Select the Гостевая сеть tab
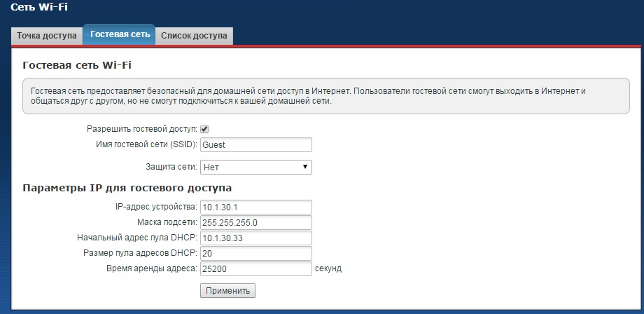Image resolution: width=644 pixels, height=314 pixels. click(x=120, y=34)
